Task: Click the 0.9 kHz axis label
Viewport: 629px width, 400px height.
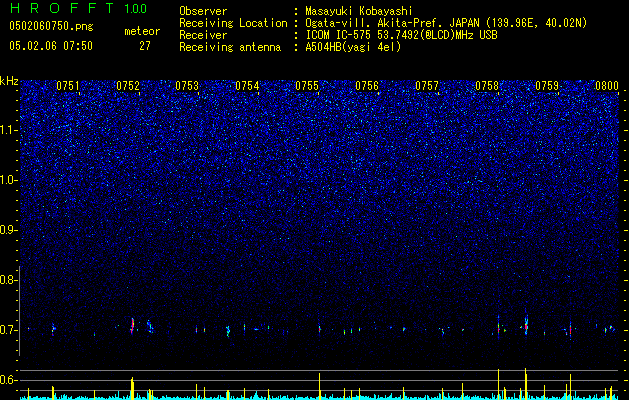Action: [9, 230]
